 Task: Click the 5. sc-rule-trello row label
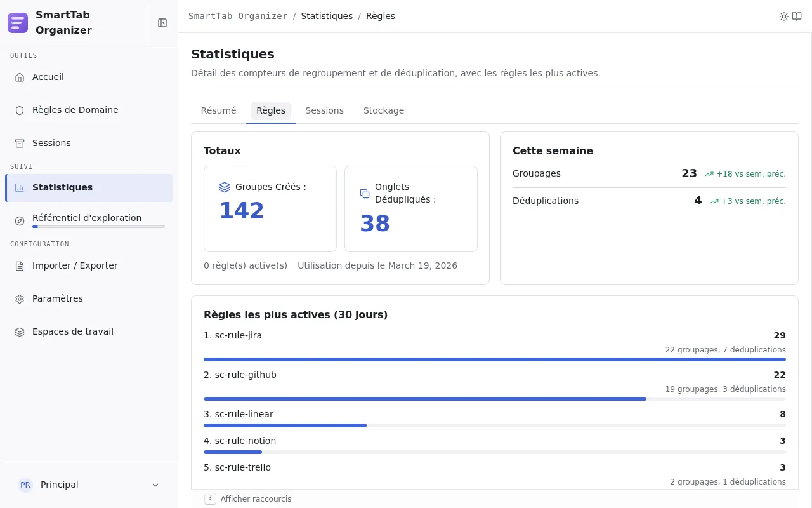click(237, 467)
